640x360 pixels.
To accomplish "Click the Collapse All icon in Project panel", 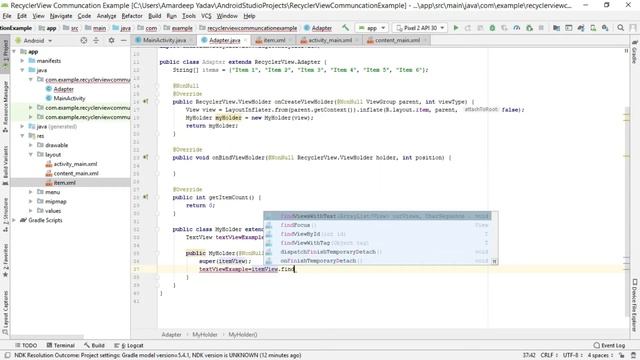I will coord(96,40).
